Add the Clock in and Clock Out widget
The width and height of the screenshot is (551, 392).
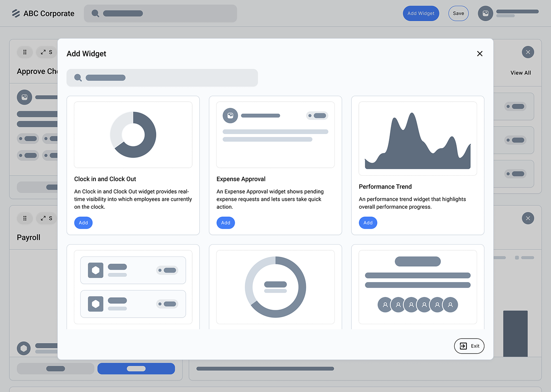pos(83,223)
